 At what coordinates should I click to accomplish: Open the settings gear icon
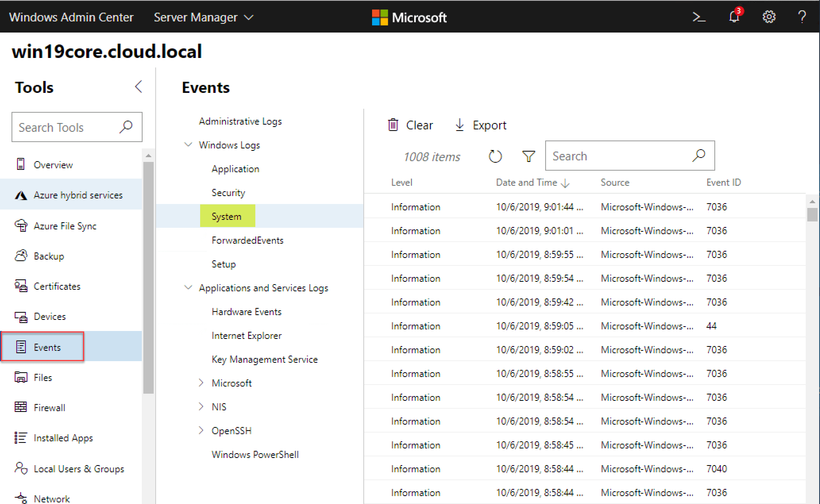tap(769, 17)
